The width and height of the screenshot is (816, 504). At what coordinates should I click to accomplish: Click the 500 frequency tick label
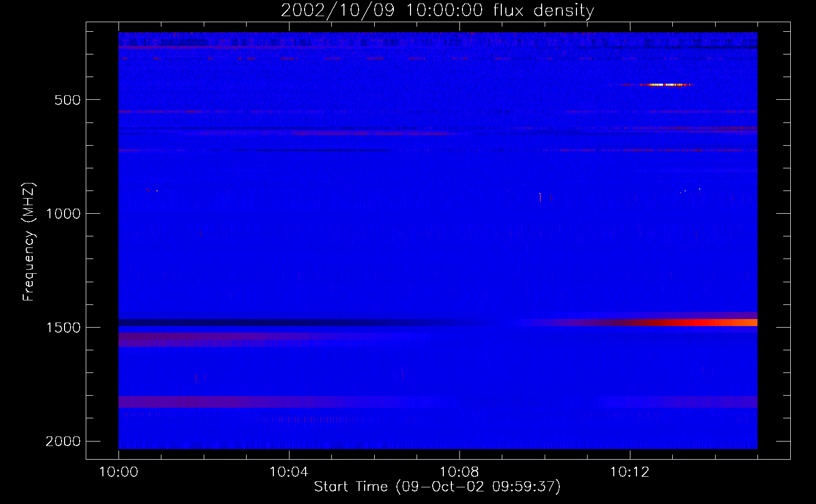pos(68,100)
